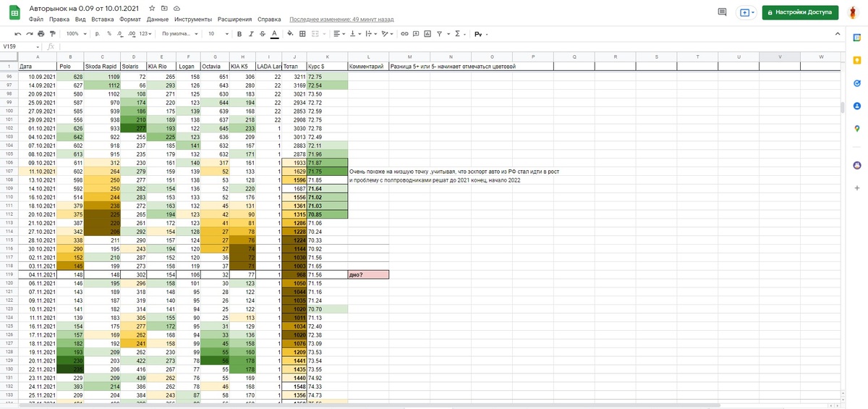Image resolution: width=868 pixels, height=409 pixels.
Task: Insert a link
Action: coord(405,33)
